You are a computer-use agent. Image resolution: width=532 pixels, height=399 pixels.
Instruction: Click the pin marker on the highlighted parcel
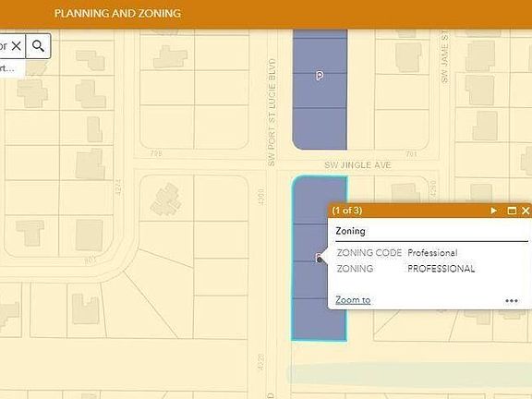point(319,258)
